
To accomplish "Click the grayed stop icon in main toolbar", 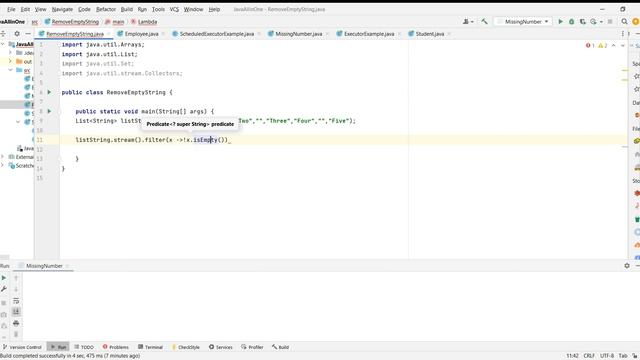I will coord(610,22).
